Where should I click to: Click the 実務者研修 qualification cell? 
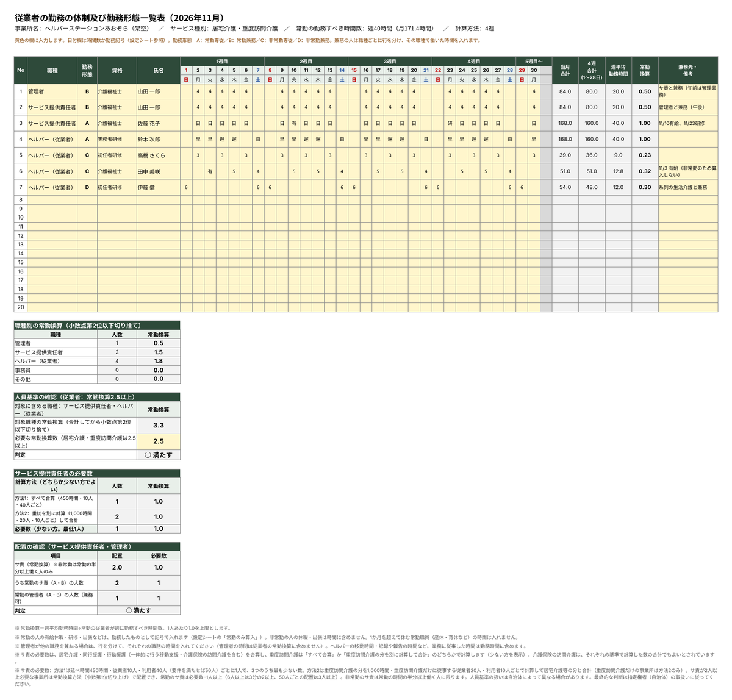click(x=117, y=139)
